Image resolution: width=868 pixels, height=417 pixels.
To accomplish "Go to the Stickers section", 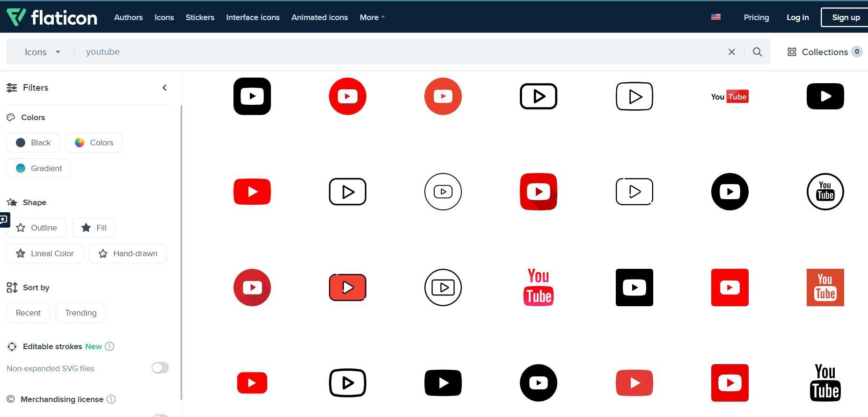I will point(200,17).
